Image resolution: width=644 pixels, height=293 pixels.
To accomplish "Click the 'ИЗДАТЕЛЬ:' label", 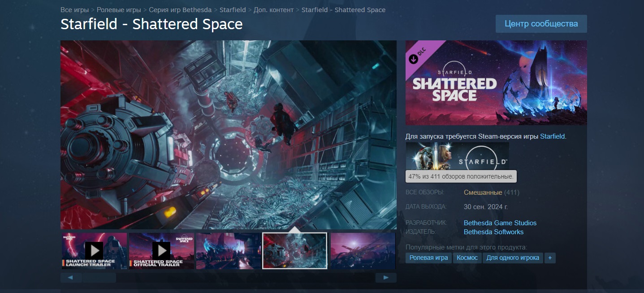I will 421,232.
